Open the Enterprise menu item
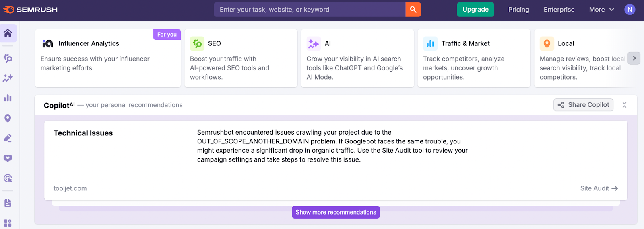 [559, 10]
